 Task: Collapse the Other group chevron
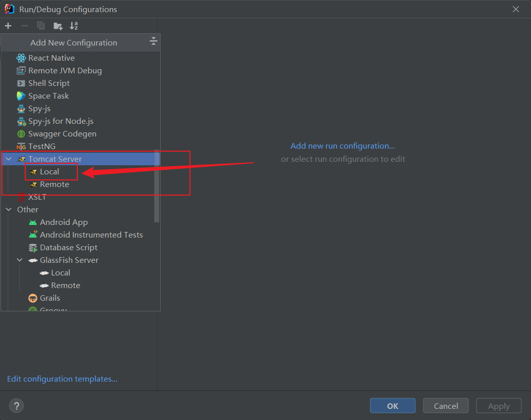click(9, 210)
